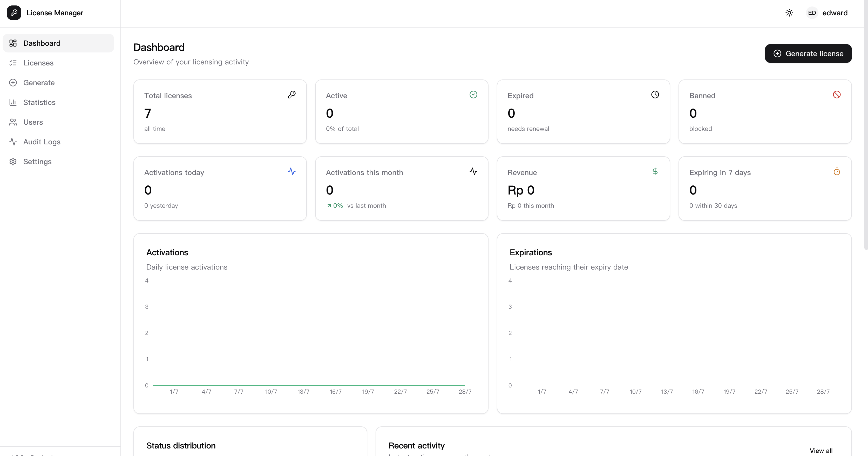
Task: Click the Generate plus-circle sidebar icon
Action: [13, 83]
